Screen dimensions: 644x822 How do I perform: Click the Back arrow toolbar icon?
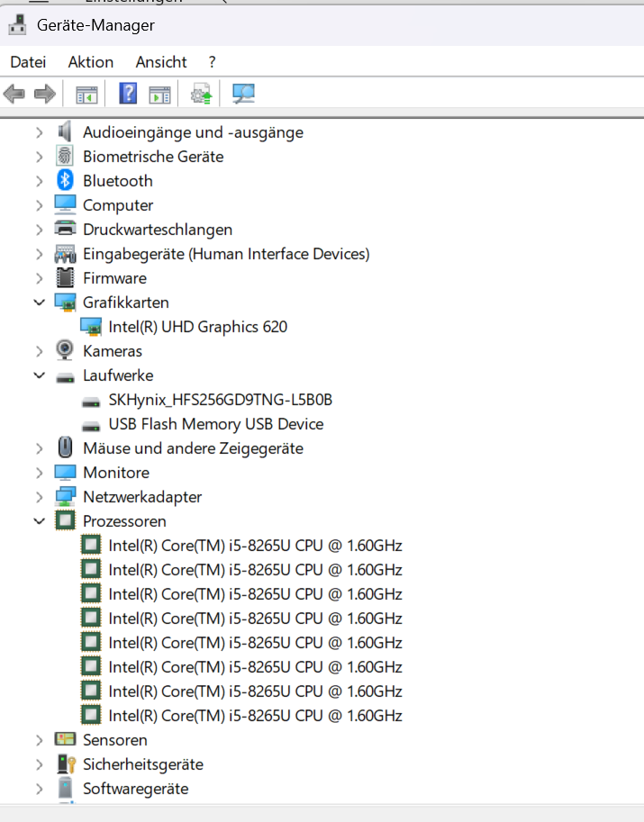14,94
